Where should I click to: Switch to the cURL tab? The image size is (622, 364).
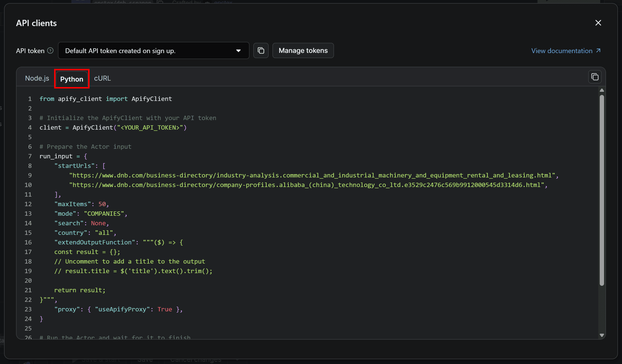(x=102, y=78)
